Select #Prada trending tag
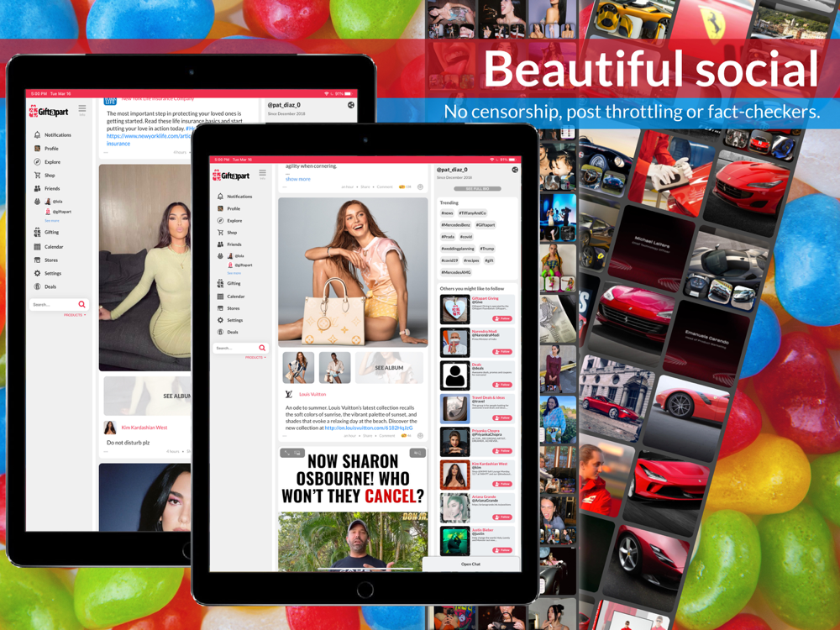 (448, 237)
